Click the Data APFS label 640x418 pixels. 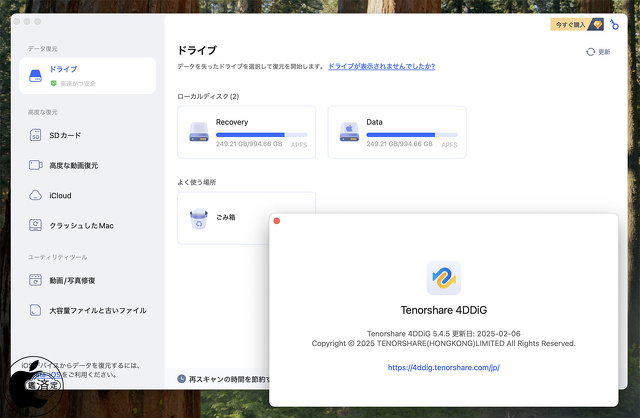click(449, 145)
